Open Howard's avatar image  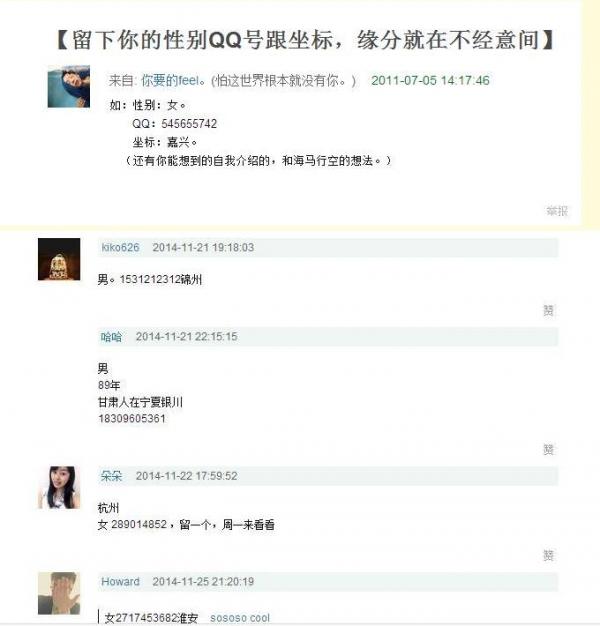59,593
